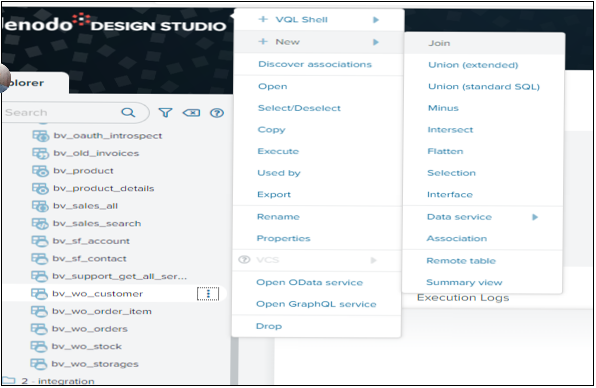Viewport: 596px width, 388px height.
Task: Click the bv_wo_stock view icon
Action: pos(39,346)
